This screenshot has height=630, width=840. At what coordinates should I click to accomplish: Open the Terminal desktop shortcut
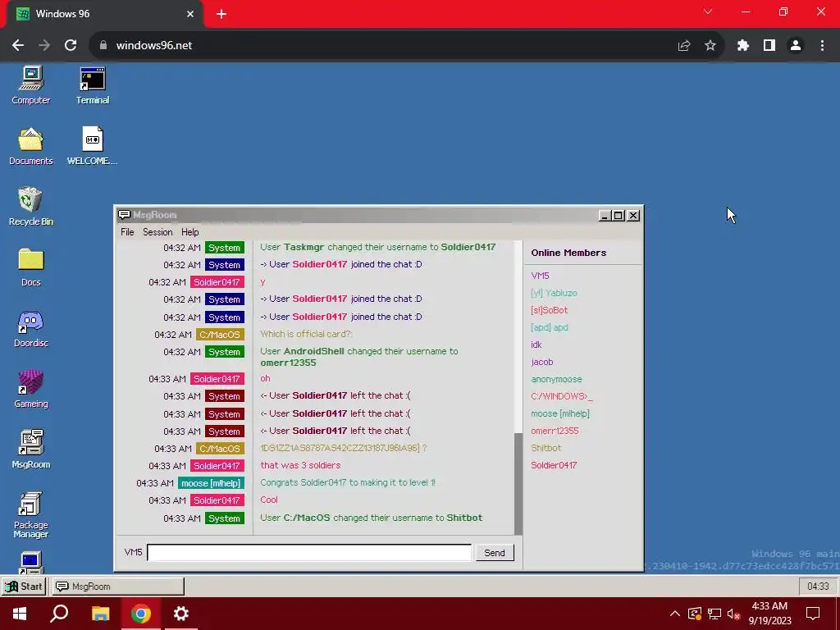pyautogui.click(x=92, y=85)
